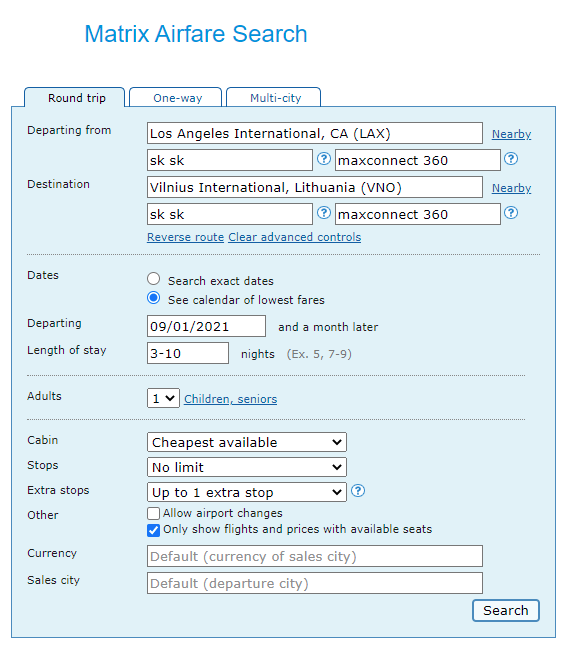The height and width of the screenshot is (649, 578).
Task: Click Clear advanced controls link
Action: click(295, 237)
